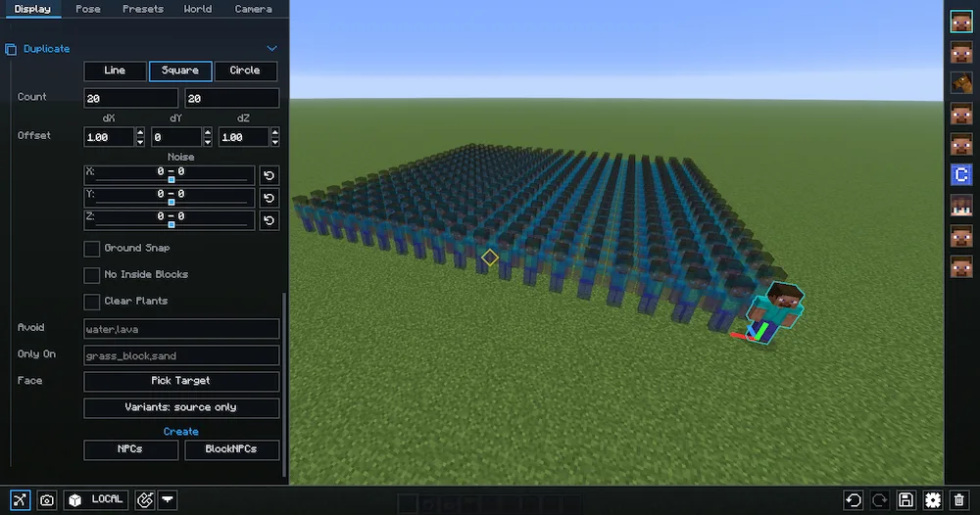Click the first Count field
Viewport: 980px width, 515px height.
point(130,98)
